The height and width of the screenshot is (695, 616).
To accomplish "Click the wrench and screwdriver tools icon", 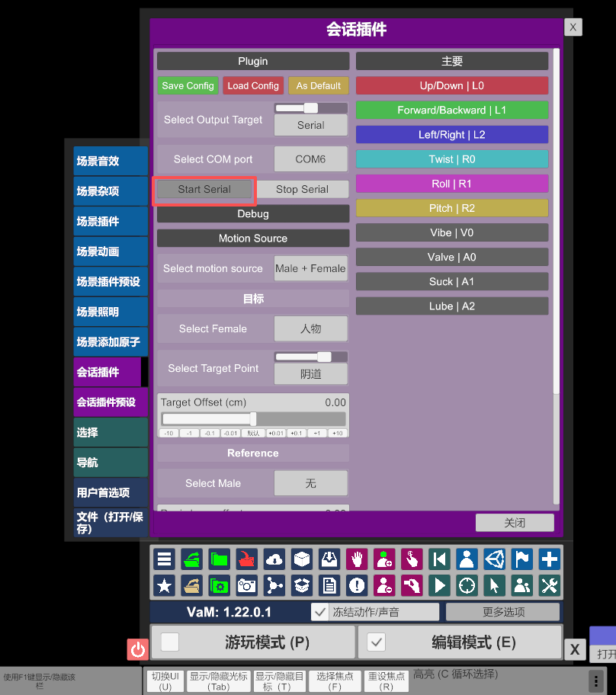I will [x=549, y=585].
